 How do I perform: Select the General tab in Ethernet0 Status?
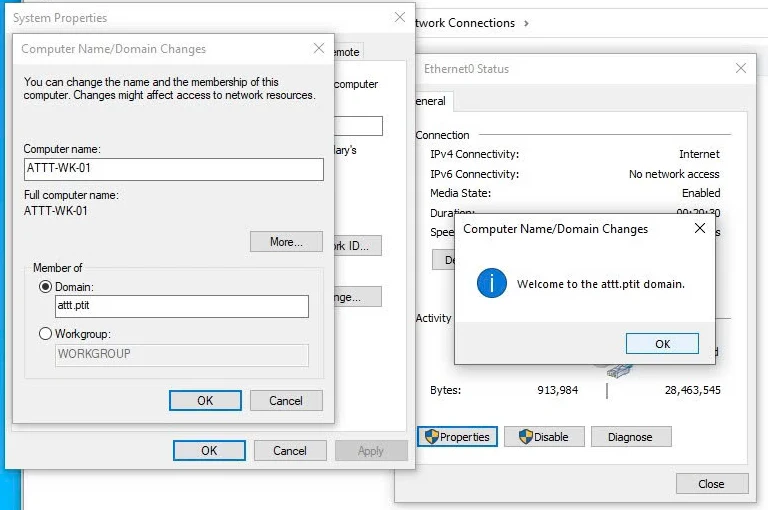pyautogui.click(x=433, y=101)
